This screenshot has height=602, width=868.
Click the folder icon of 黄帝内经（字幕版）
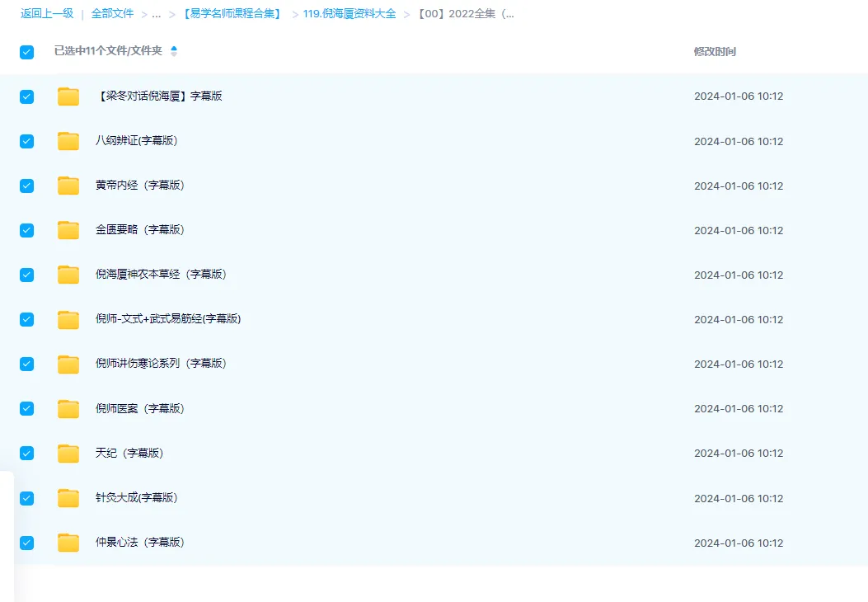click(x=68, y=186)
